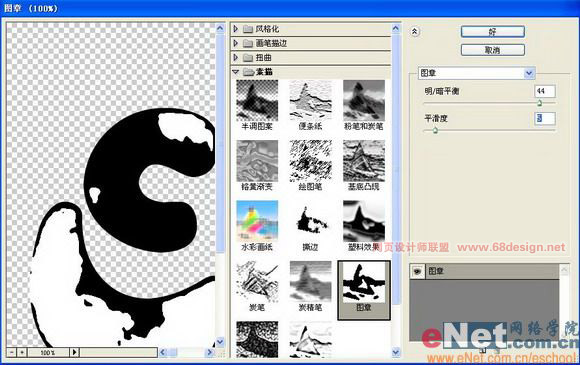Click the 平滑度 slider handle
Image resolution: width=580 pixels, height=365 pixels.
click(435, 130)
